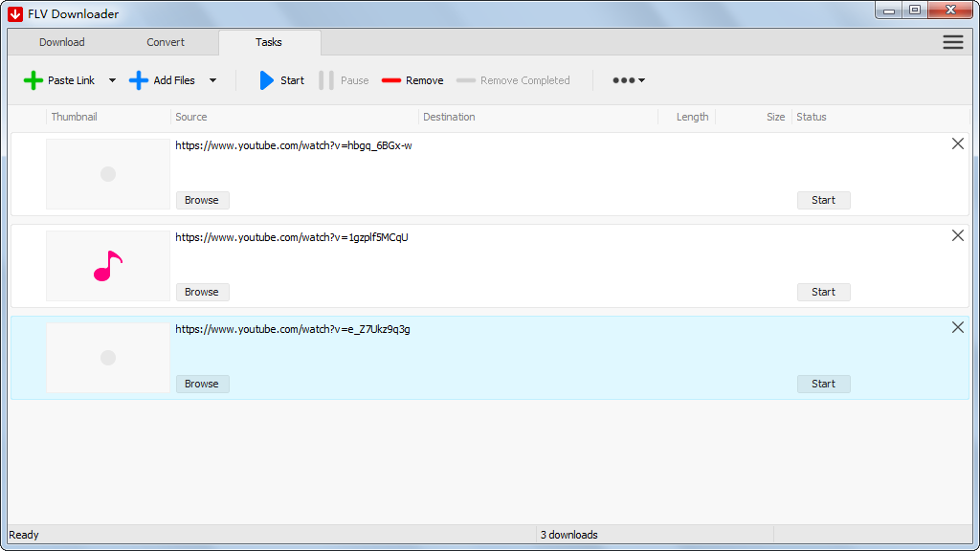The width and height of the screenshot is (980, 551).
Task: Start the hbgq_6BGx-w download task
Action: tap(823, 200)
